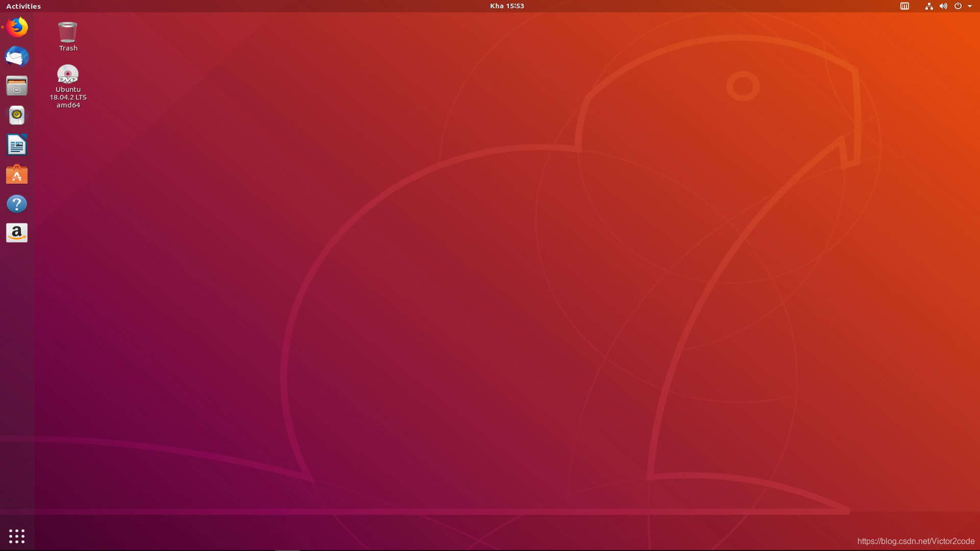Select the 'Ubuntu 18.04.2 LTS amd64' label
Image resolution: width=980 pixels, height=551 pixels.
(68, 97)
